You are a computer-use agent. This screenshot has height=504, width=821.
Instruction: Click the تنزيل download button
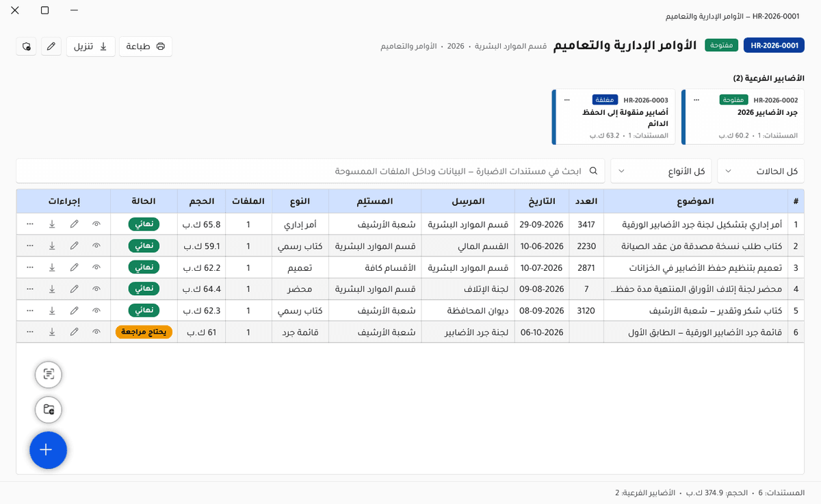[91, 47]
